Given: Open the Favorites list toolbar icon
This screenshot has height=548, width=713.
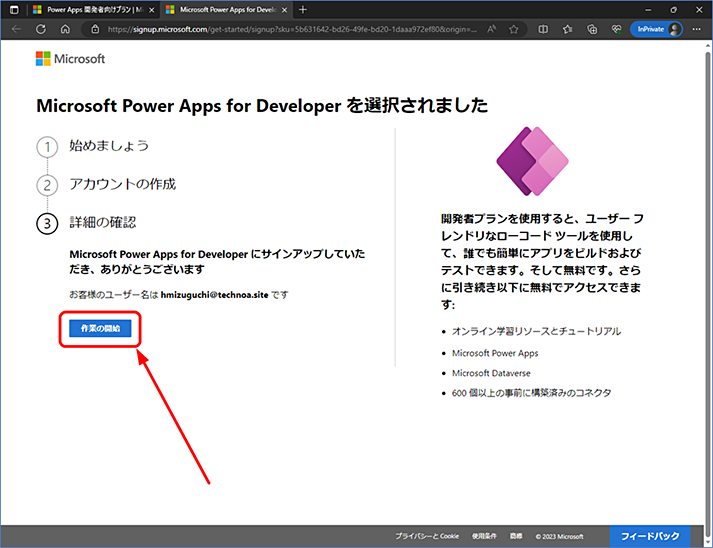Looking at the screenshot, I should (x=567, y=29).
